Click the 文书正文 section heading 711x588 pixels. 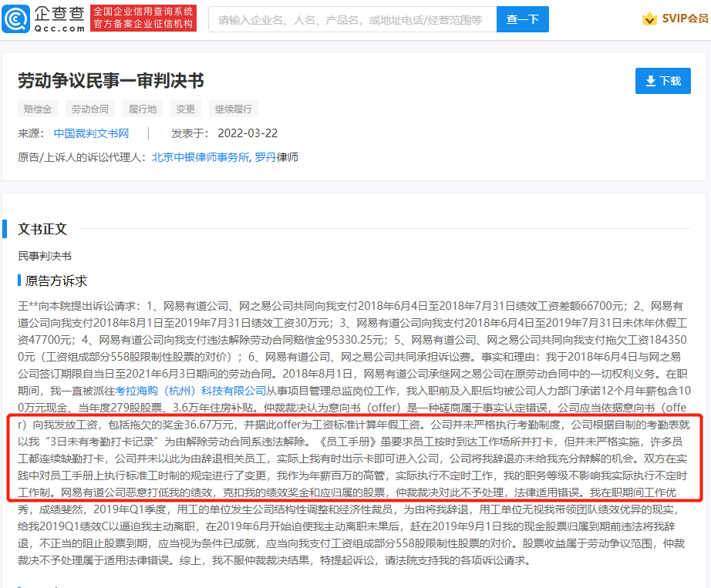pyautogui.click(x=42, y=229)
